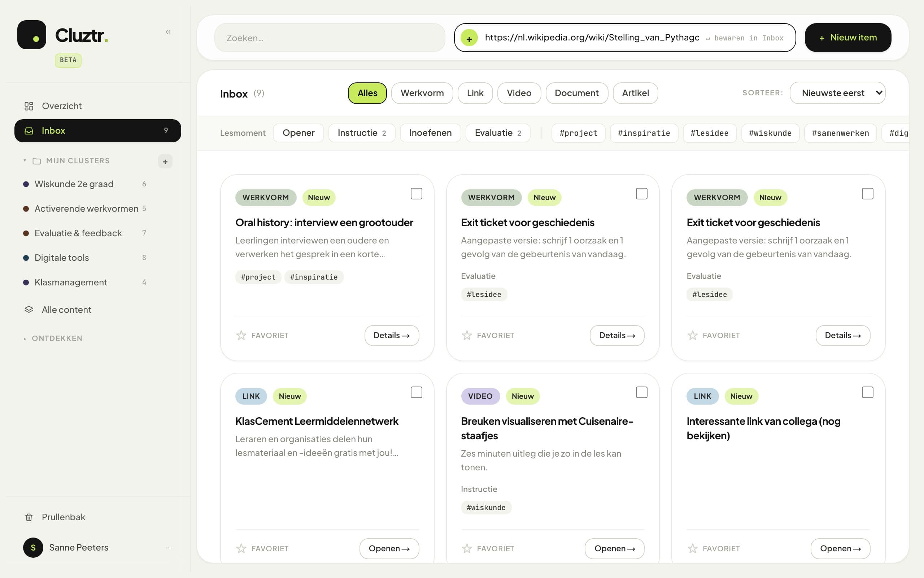924x578 pixels.
Task: Click the Inbox tray icon in sidebar
Action: [29, 131]
